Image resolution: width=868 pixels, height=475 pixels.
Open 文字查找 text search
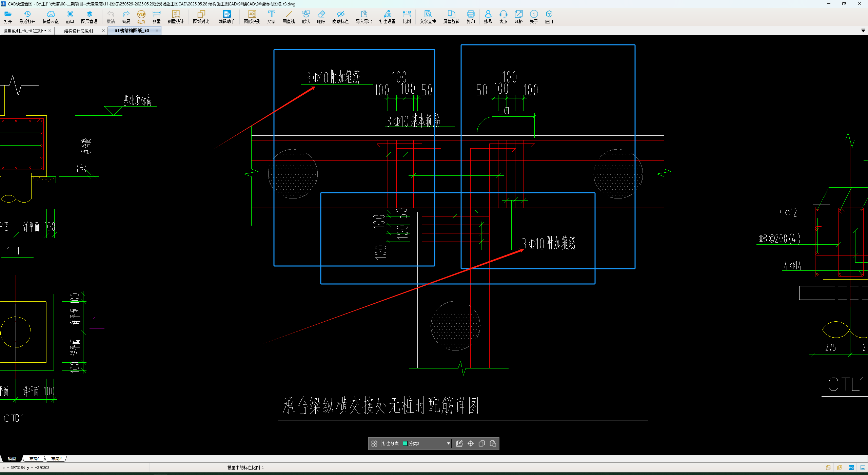tap(428, 17)
